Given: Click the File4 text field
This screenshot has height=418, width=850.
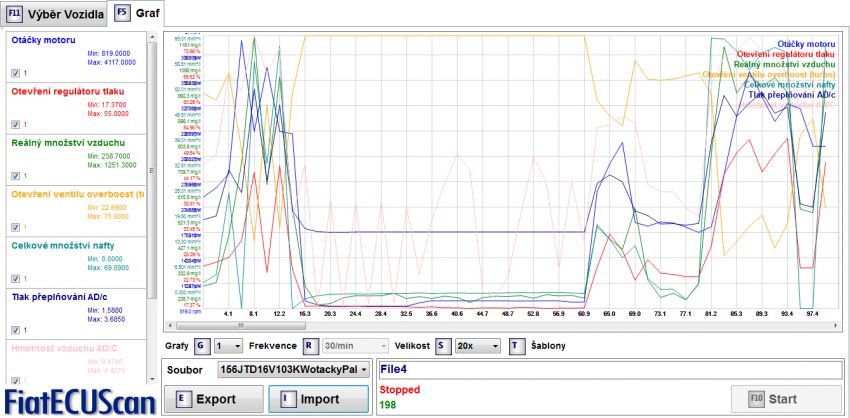Looking at the screenshot, I should point(610,369).
